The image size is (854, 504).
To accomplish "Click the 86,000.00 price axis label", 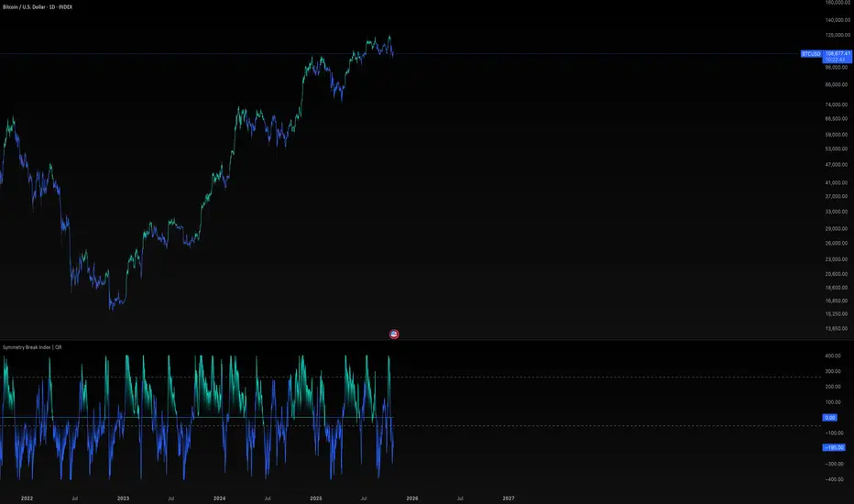I will [837, 84].
